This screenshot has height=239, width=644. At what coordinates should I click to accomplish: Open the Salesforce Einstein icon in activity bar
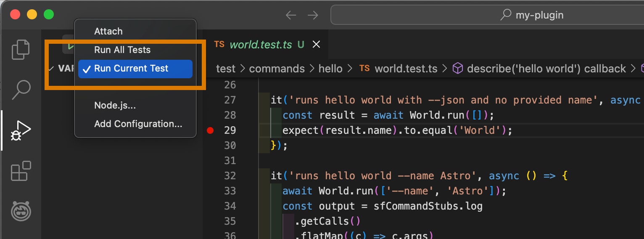[x=21, y=211]
